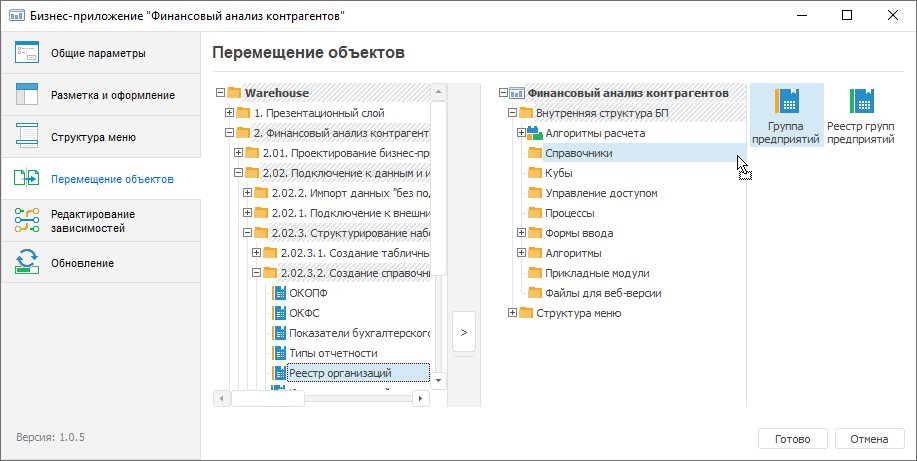The height and width of the screenshot is (461, 917).
Task: Click the Группа предприятий dictionary icon
Action: (x=786, y=101)
